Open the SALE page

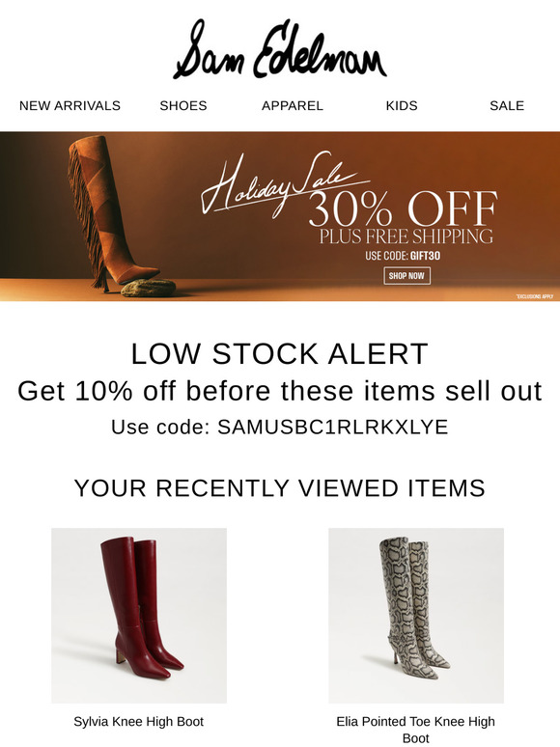[x=507, y=105]
